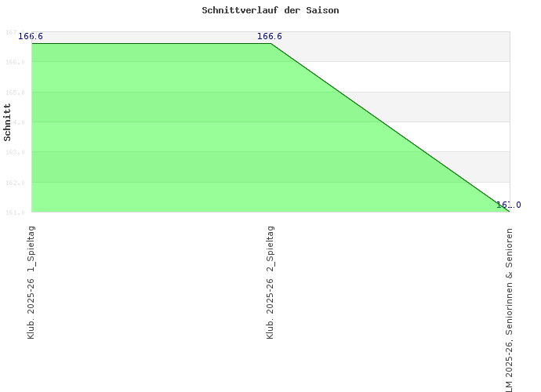The image size is (541, 392).
Task: Click the 164.0 y-axis tick label
Action: coord(16,122)
